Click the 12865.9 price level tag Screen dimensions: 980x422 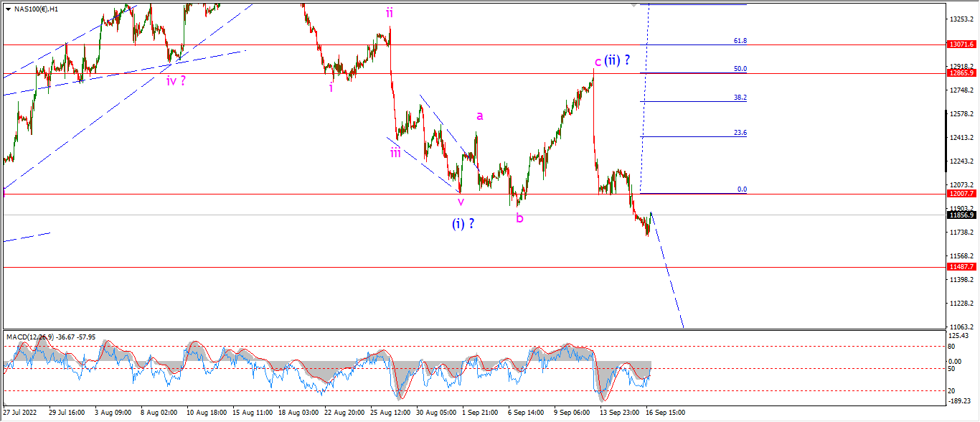coord(962,73)
